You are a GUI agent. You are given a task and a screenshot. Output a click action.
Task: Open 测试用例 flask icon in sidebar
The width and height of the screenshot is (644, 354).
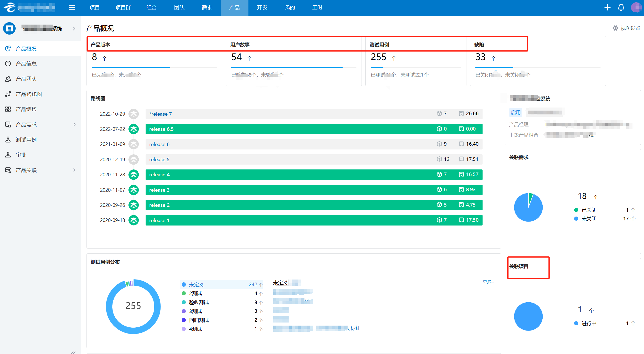8,140
